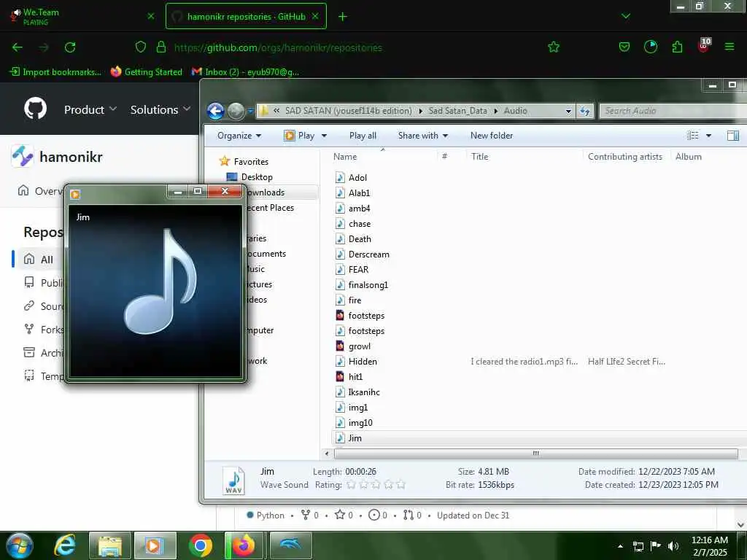Open the Organize menu in Explorer
Screen dimensions: 747x560
[x=239, y=136]
